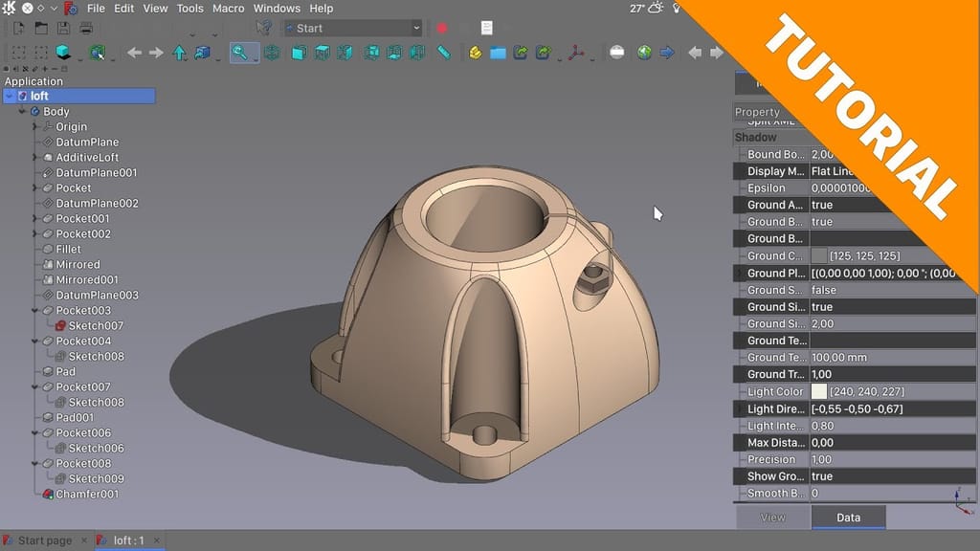The width and height of the screenshot is (980, 551).
Task: Switch to Isometric view icon
Action: 271,54
